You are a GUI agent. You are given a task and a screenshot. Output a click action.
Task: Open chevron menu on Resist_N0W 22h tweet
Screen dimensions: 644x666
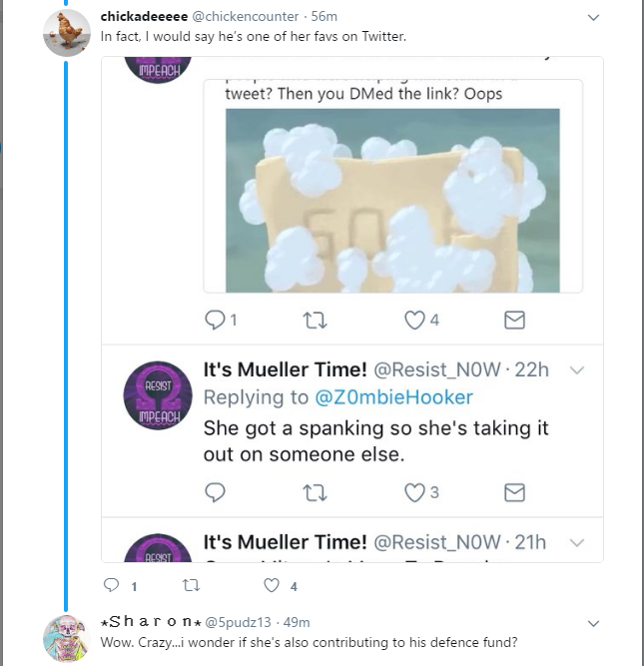(x=576, y=370)
